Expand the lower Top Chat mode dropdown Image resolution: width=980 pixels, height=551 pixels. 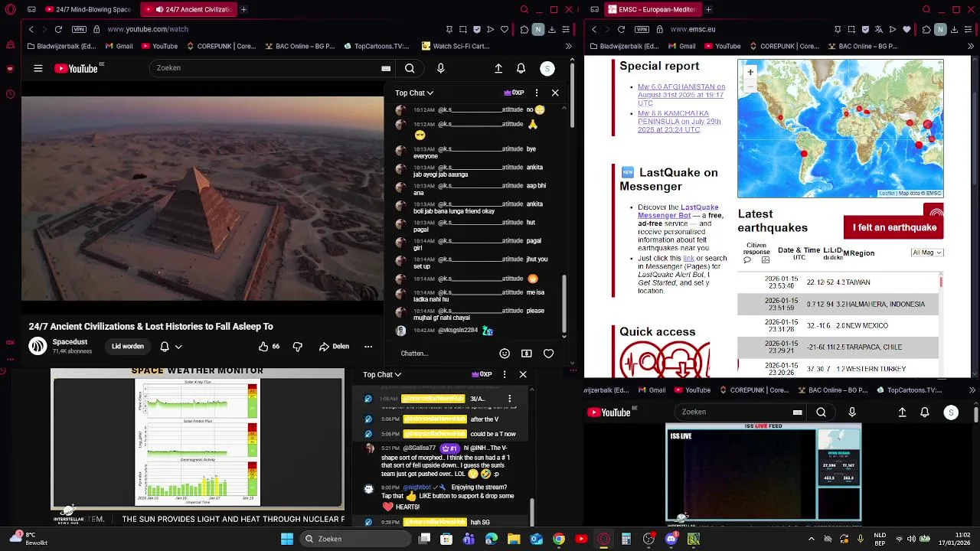(x=382, y=374)
